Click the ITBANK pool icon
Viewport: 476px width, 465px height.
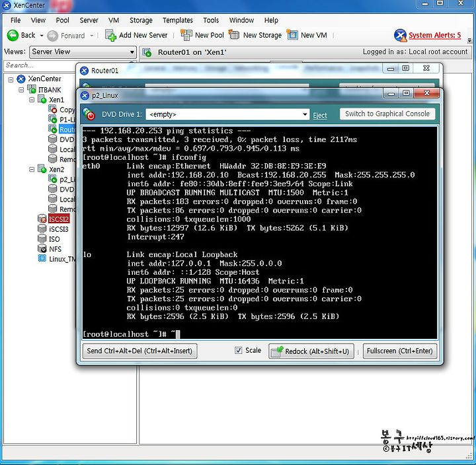(x=32, y=89)
